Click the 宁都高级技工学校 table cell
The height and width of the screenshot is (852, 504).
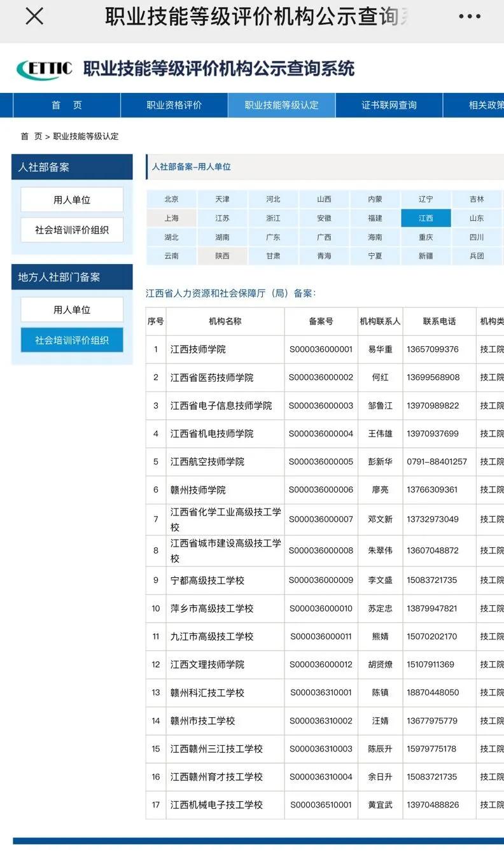(x=225, y=580)
